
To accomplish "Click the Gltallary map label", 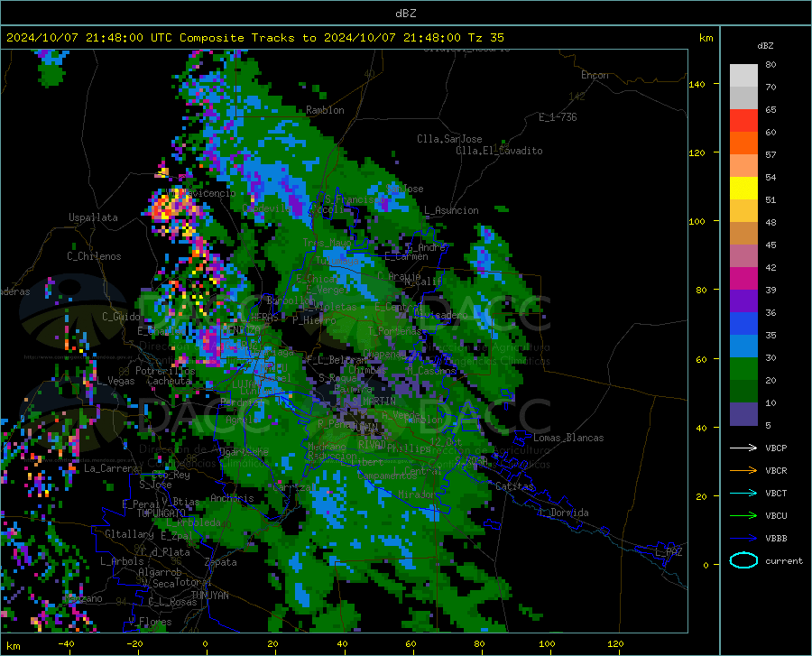I will pyautogui.click(x=129, y=534).
